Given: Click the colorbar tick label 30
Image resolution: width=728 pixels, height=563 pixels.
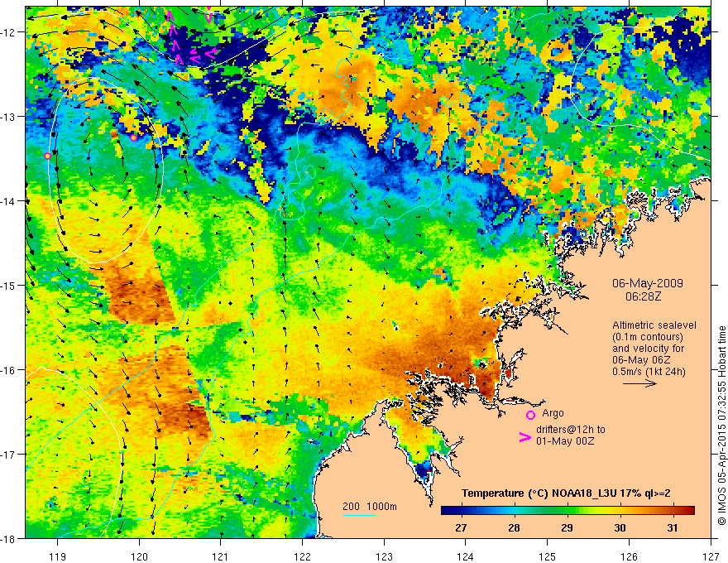Looking at the screenshot, I should click(x=620, y=527).
